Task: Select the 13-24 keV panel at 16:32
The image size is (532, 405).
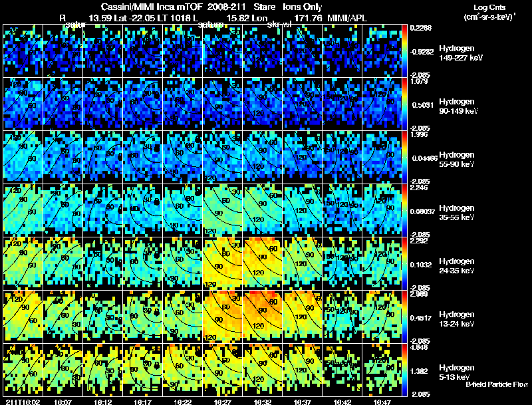Action: [262, 317]
